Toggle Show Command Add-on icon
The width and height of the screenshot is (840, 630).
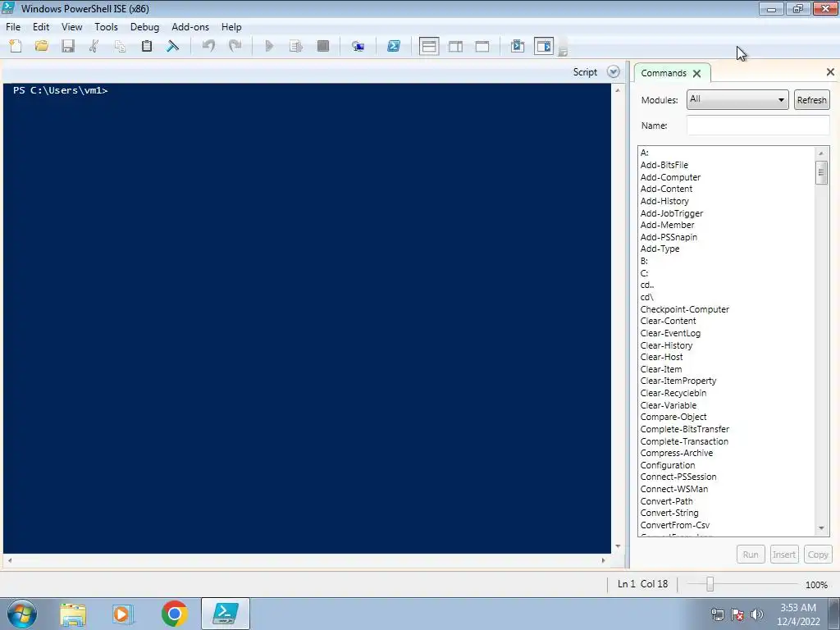tap(544, 46)
